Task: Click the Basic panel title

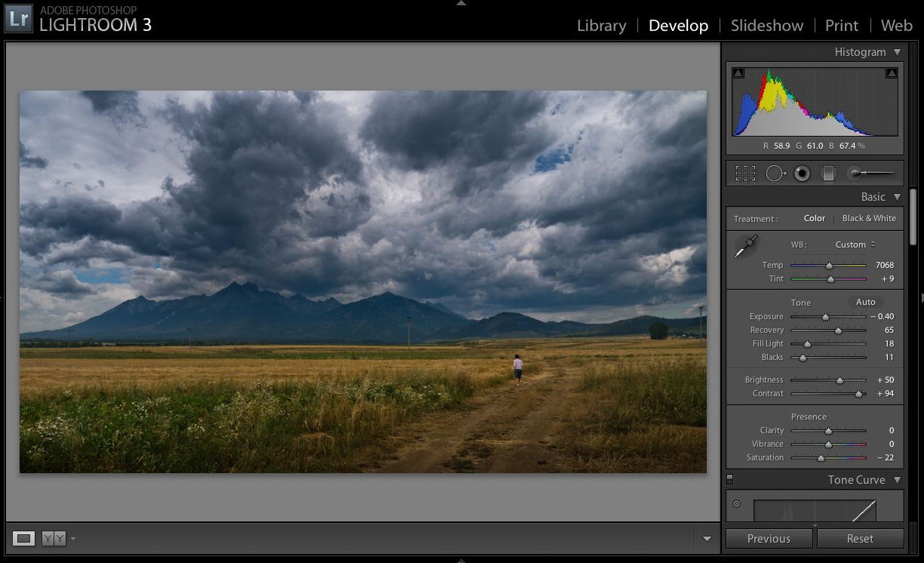Action: [873, 197]
